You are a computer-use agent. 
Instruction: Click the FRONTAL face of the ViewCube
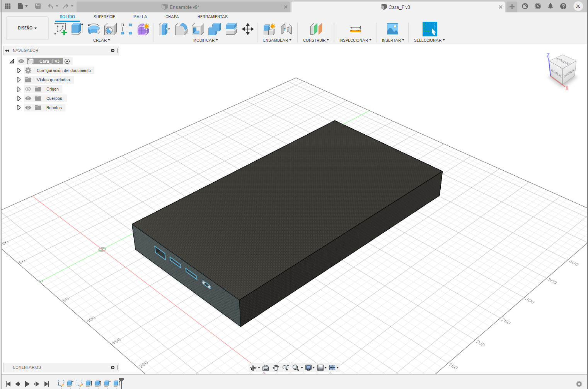click(x=556, y=72)
